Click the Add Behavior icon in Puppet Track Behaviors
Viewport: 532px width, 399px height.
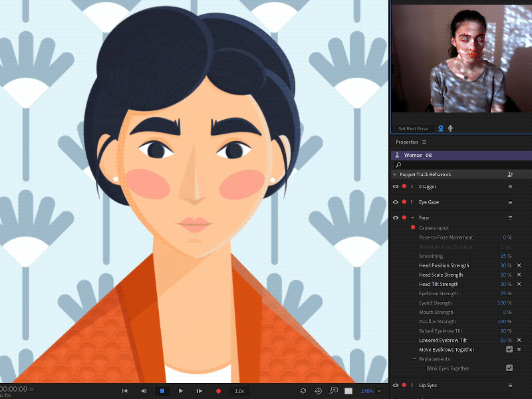pyautogui.click(x=510, y=174)
